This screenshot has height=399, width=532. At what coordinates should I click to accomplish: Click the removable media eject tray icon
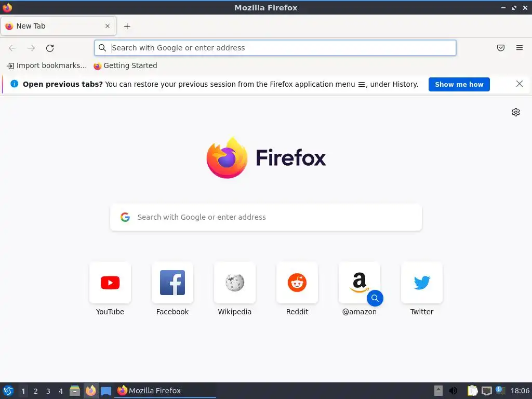tap(438, 391)
